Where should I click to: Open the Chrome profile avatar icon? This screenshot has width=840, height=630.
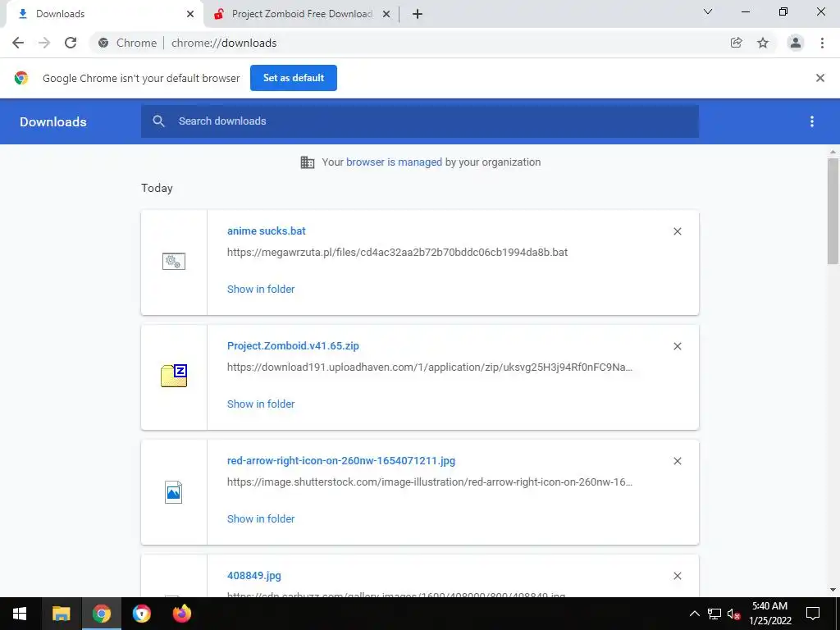(796, 43)
